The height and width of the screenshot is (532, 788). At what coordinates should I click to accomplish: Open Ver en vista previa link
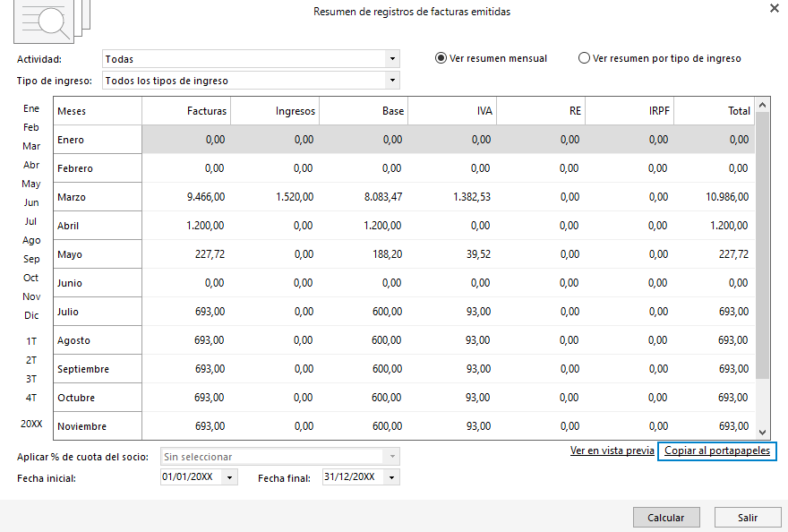(x=612, y=450)
